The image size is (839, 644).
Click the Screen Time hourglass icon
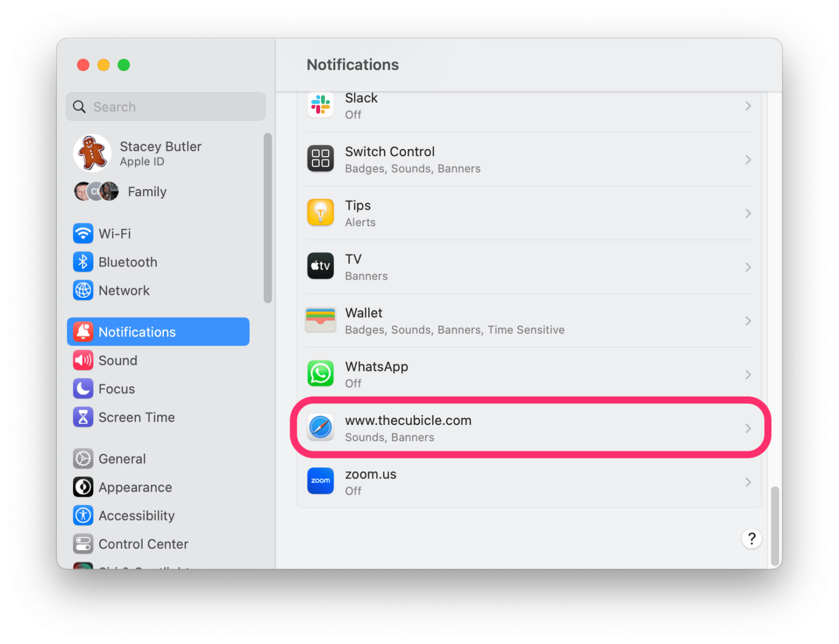pyautogui.click(x=83, y=417)
